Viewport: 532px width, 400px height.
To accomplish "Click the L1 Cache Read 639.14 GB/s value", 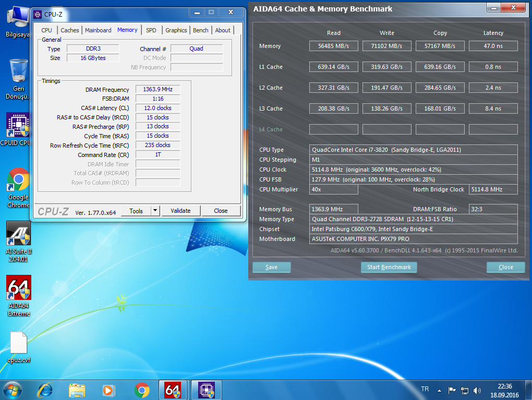I will tap(333, 67).
